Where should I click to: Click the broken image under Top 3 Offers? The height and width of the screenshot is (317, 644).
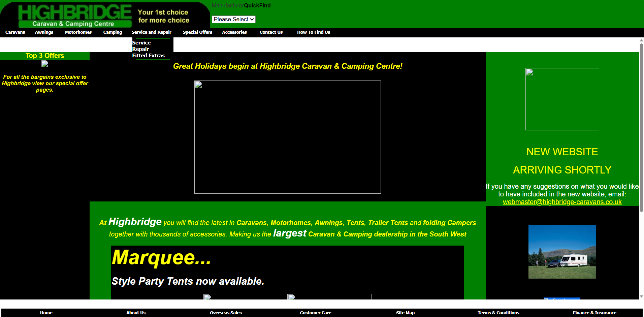(45, 64)
